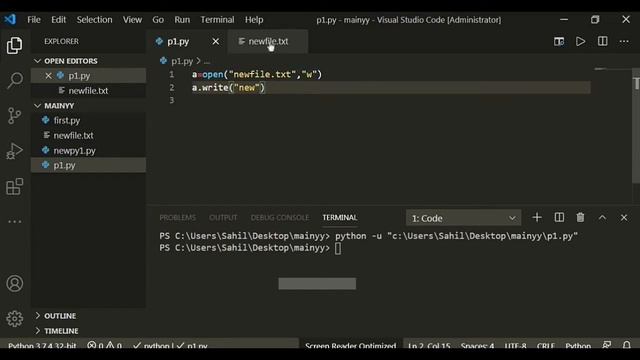Screen dimensions: 640x360
Task: Close p1.py in Open Editors list
Action: coord(49,76)
